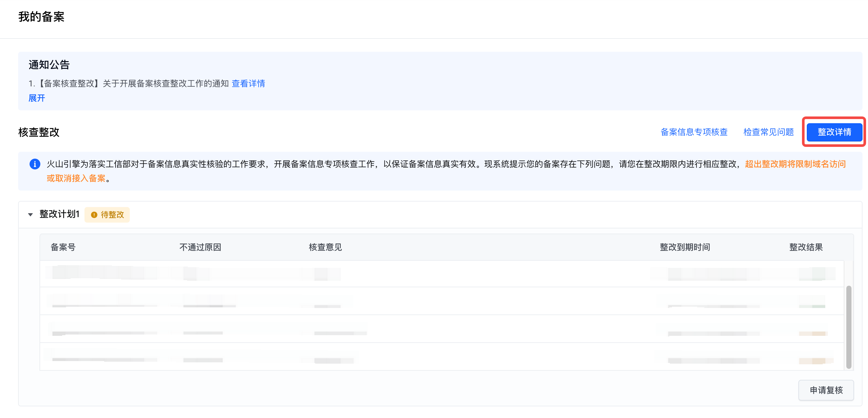Click the orange warning icon beside 待整改
The height and width of the screenshot is (418, 868).
(94, 215)
